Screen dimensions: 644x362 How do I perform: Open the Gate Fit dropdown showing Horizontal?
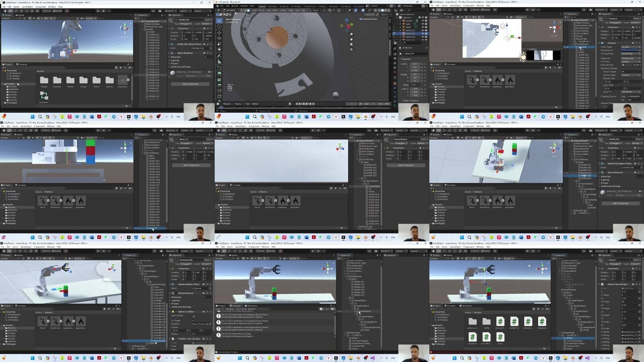[x=631, y=92]
